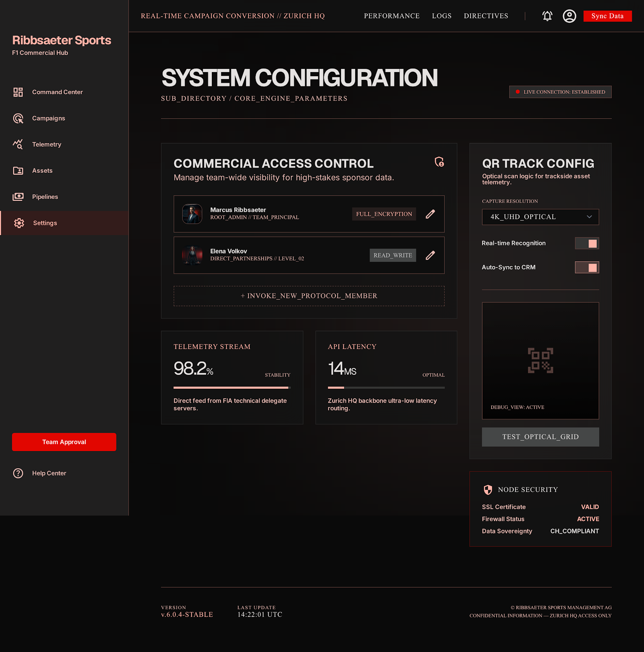Image resolution: width=644 pixels, height=652 pixels.
Task: Open the Directives tab
Action: point(486,16)
